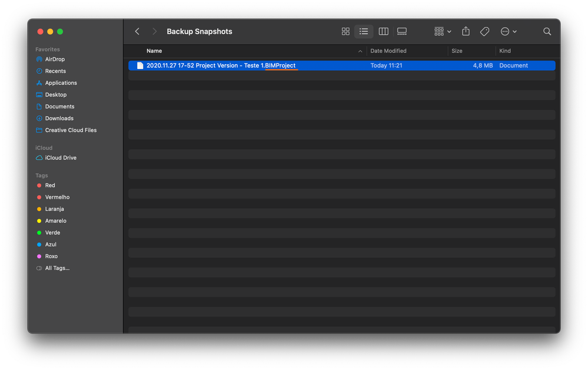
Task: Sort by the Date Modified column
Action: pos(388,51)
